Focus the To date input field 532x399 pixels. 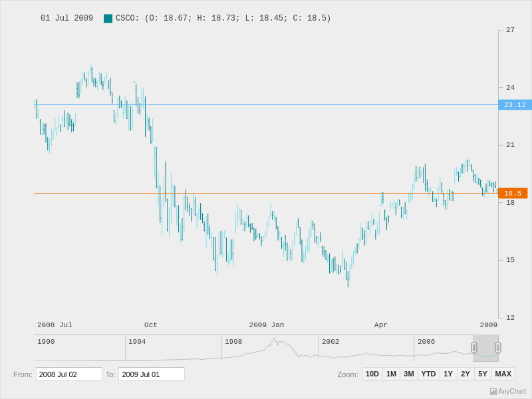pos(152,374)
